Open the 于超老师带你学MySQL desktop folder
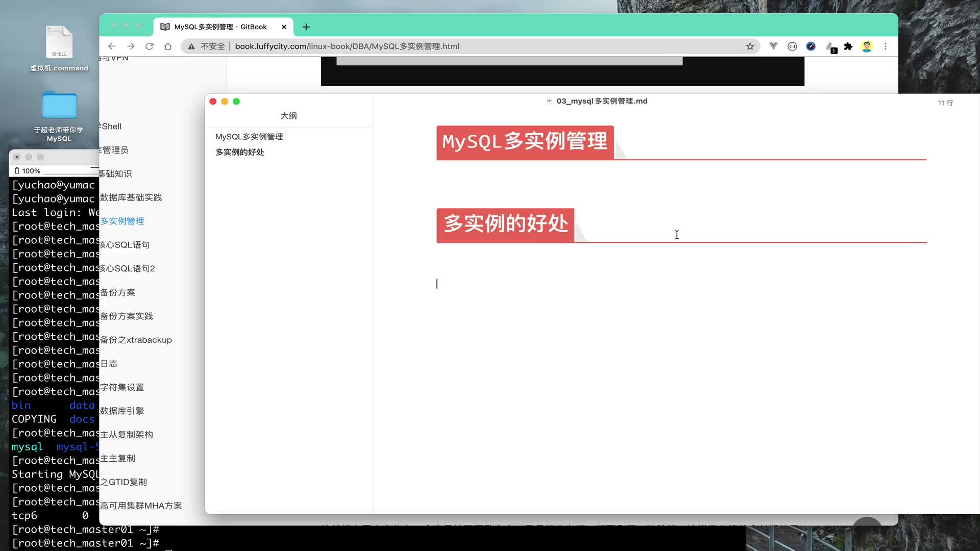 coord(59,116)
